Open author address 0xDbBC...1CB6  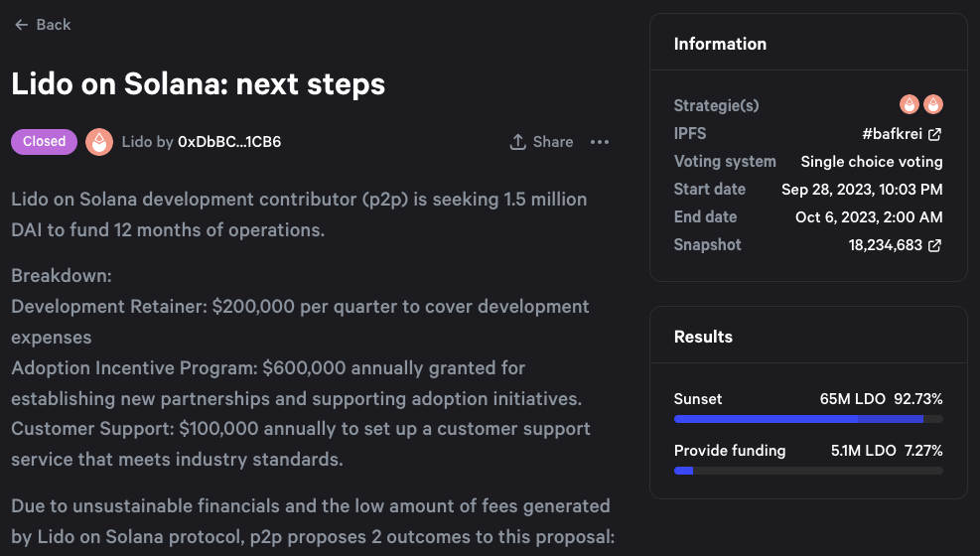pyautogui.click(x=229, y=142)
